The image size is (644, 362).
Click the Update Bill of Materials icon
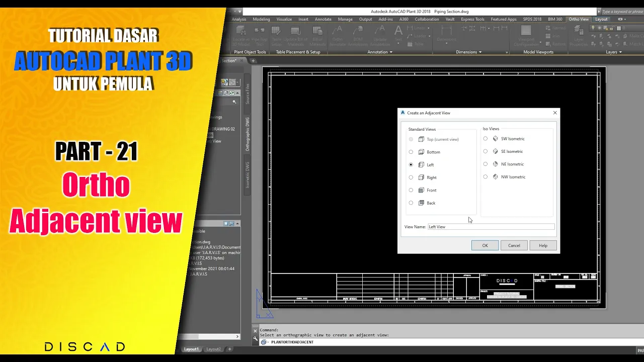click(296, 30)
